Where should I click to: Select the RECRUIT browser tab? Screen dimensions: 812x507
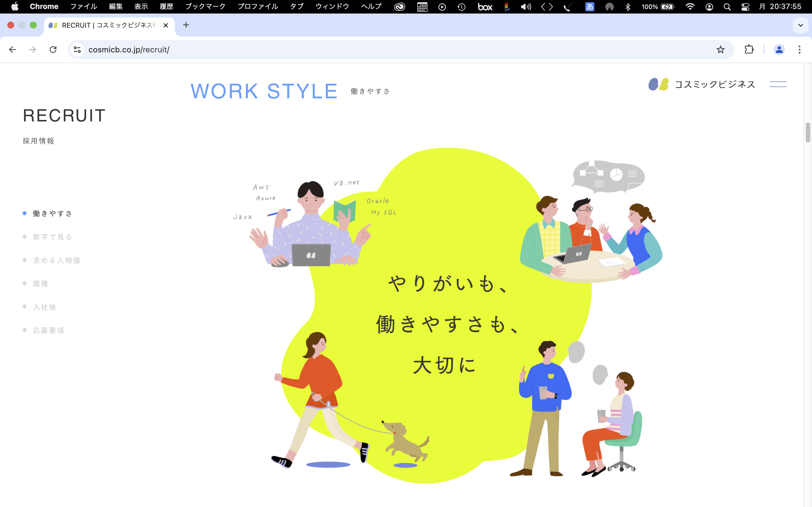pyautogui.click(x=107, y=25)
